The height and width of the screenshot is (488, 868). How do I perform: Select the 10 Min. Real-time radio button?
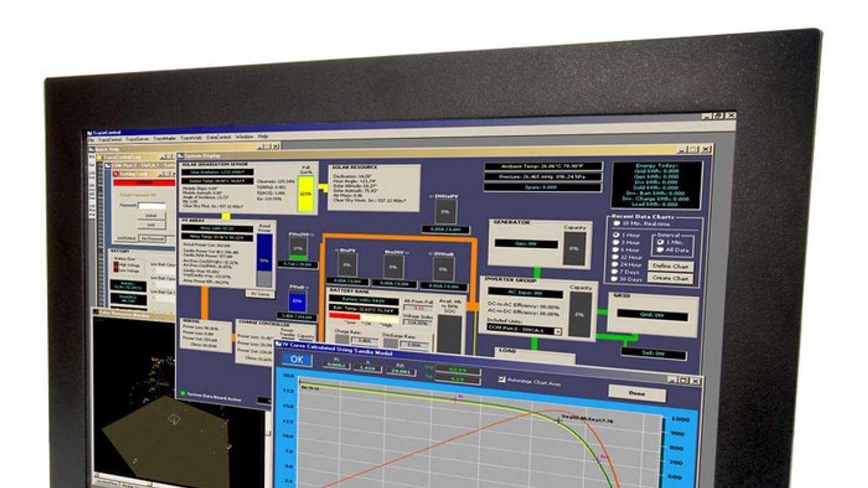[x=617, y=223]
